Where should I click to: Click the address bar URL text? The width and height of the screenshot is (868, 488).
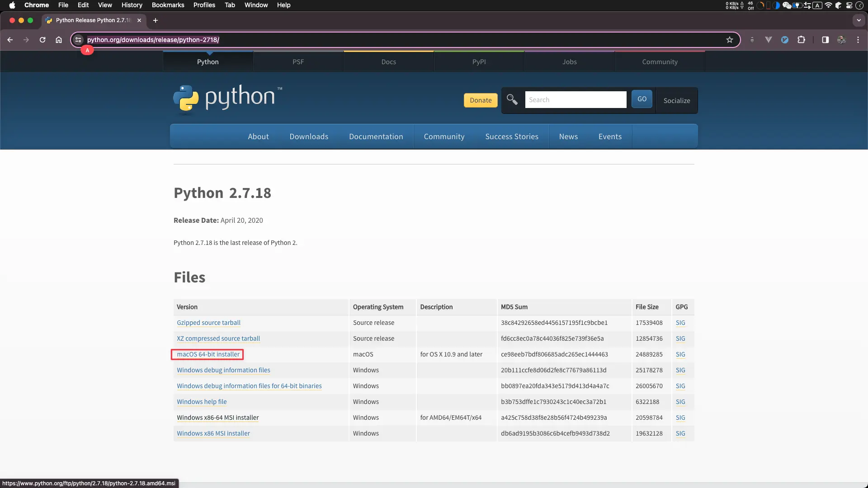153,40
